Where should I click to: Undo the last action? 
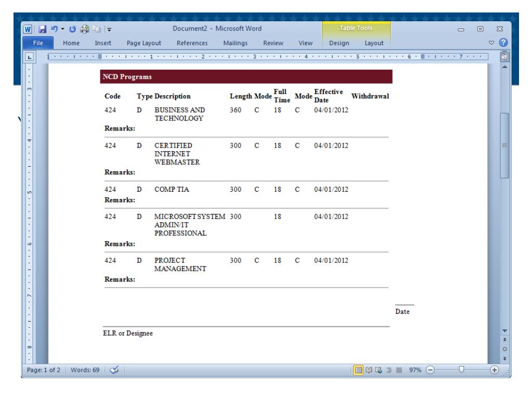click(x=54, y=29)
